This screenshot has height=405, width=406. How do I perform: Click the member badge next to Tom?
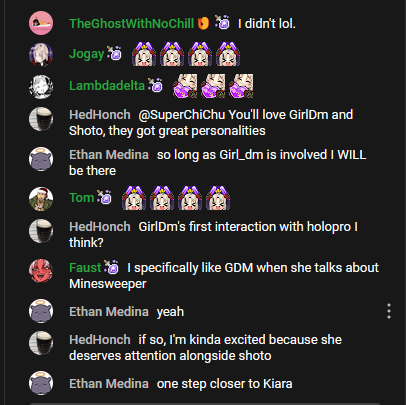click(x=104, y=197)
